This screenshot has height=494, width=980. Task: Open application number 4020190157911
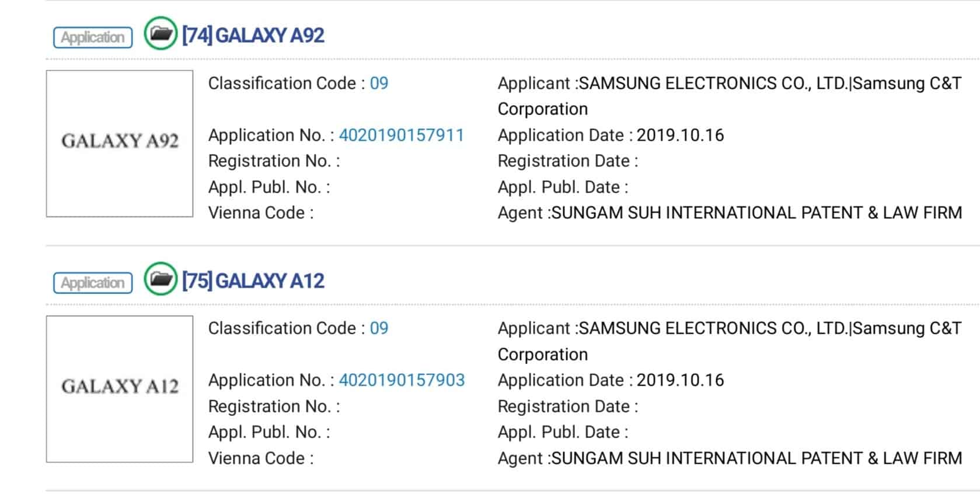coord(402,135)
